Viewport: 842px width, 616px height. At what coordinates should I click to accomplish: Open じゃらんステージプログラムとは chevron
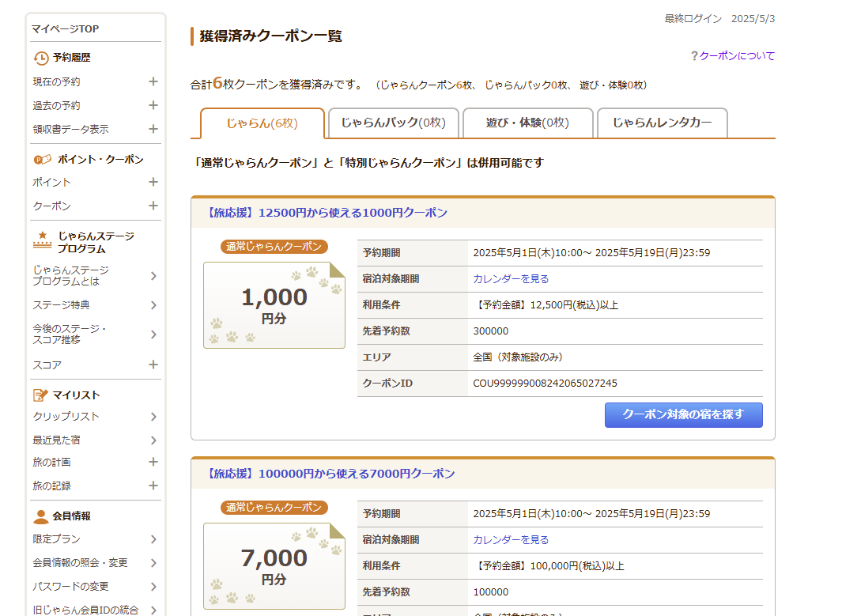coord(153,276)
